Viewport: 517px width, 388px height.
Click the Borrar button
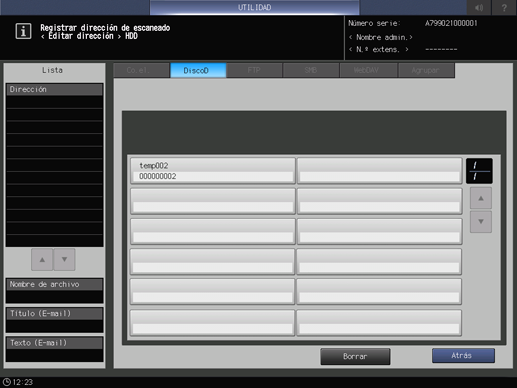(355, 356)
